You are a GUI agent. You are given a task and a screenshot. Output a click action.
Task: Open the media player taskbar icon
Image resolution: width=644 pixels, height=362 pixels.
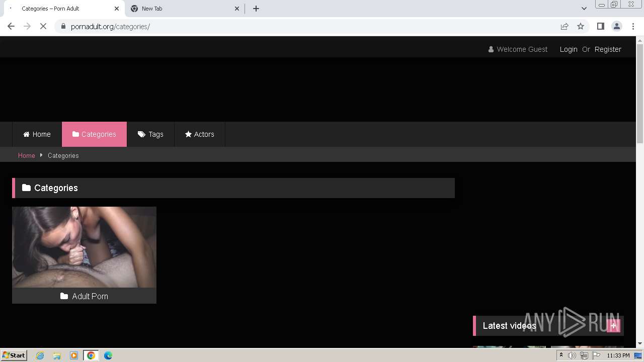pos(74,355)
